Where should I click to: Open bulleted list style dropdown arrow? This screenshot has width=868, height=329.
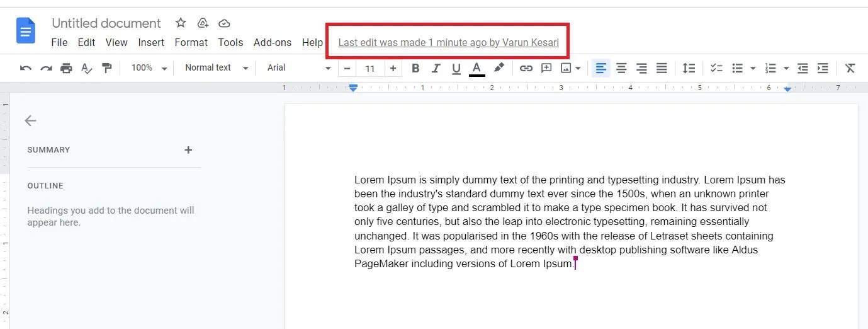point(753,68)
